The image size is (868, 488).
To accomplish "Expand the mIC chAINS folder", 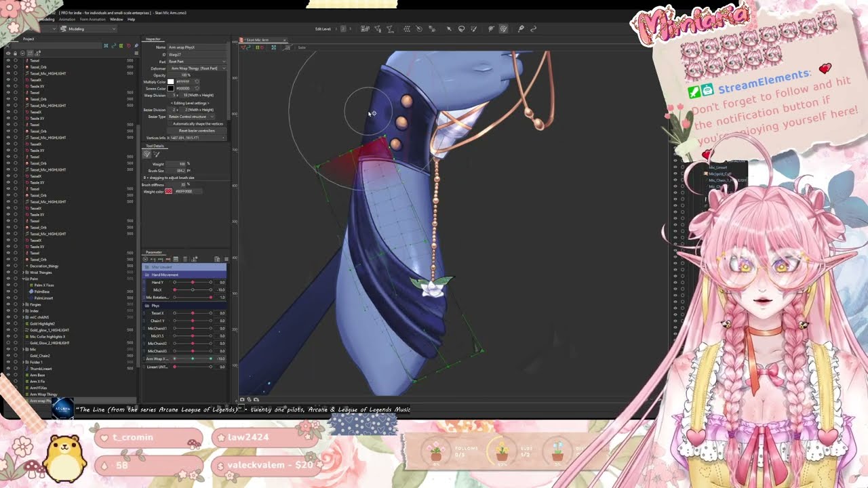I will tap(24, 317).
